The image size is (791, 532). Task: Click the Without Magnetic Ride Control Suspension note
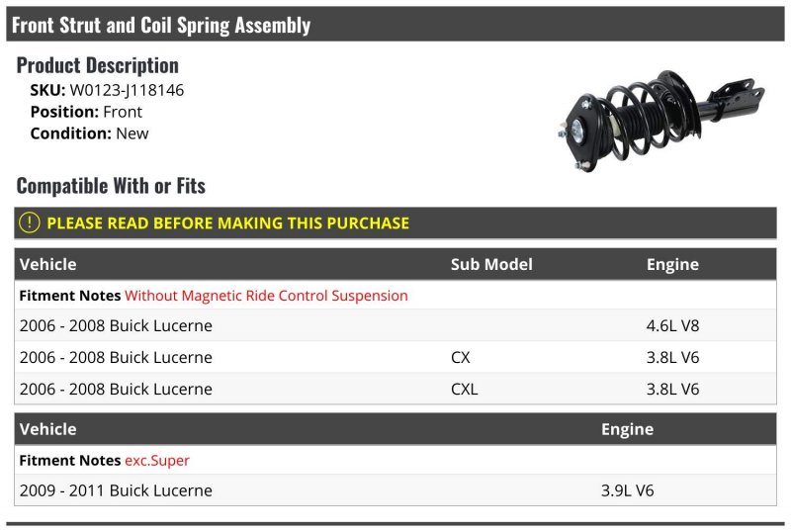pyautogui.click(x=266, y=296)
